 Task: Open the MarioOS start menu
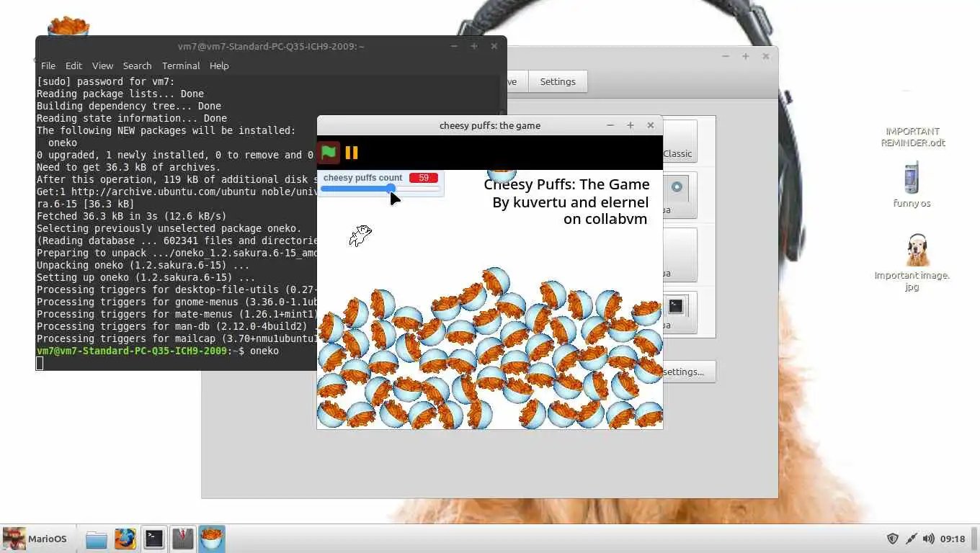[x=35, y=539]
